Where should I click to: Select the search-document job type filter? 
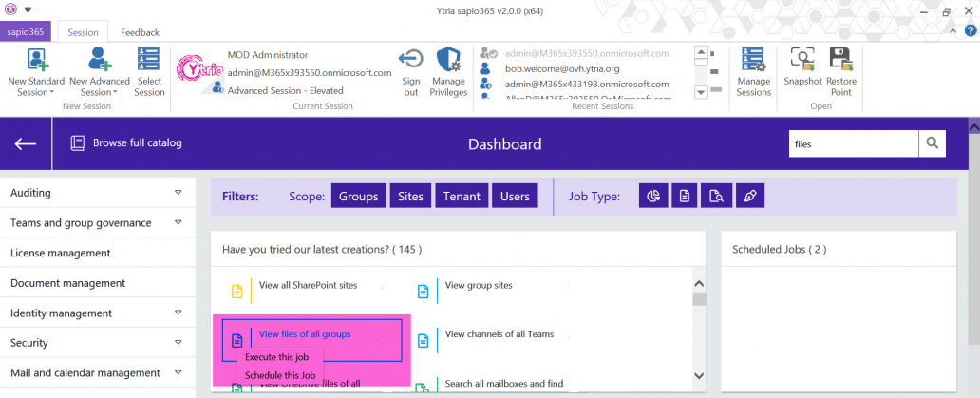716,197
